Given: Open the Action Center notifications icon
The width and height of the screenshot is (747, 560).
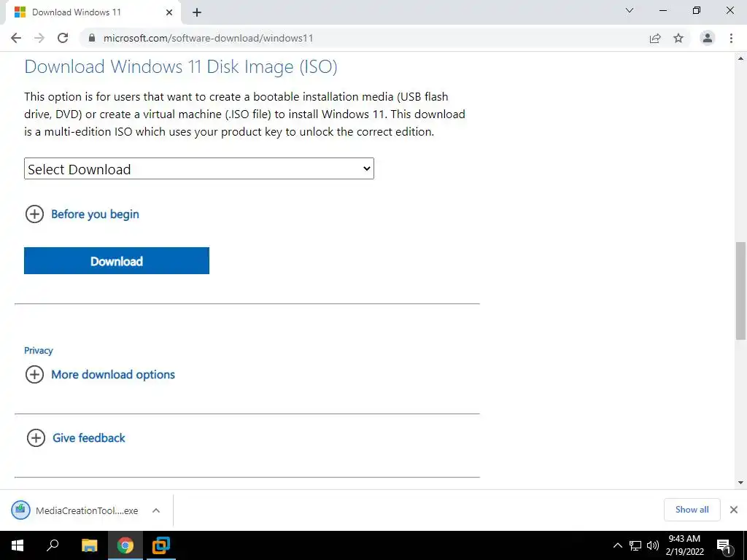Looking at the screenshot, I should pyautogui.click(x=724, y=545).
